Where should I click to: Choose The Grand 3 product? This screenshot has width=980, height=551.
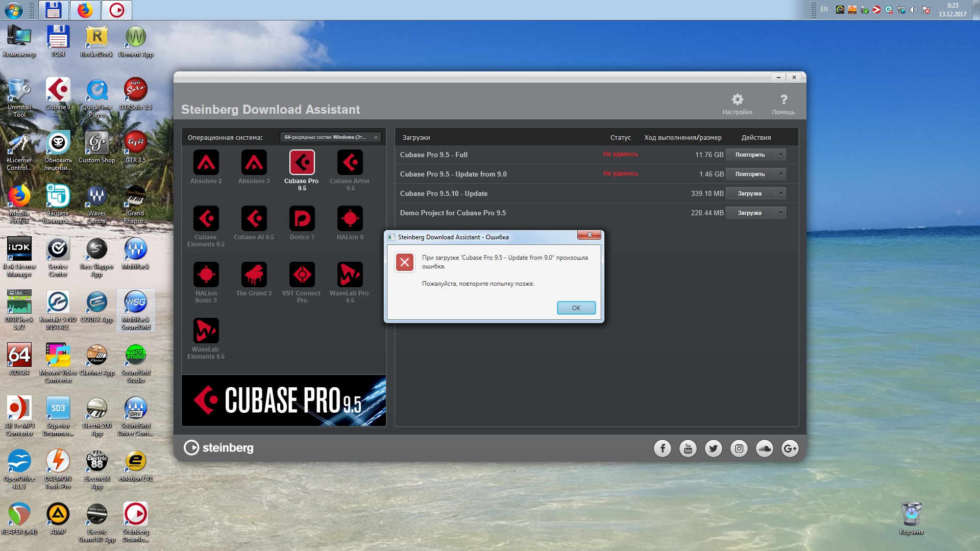click(254, 275)
